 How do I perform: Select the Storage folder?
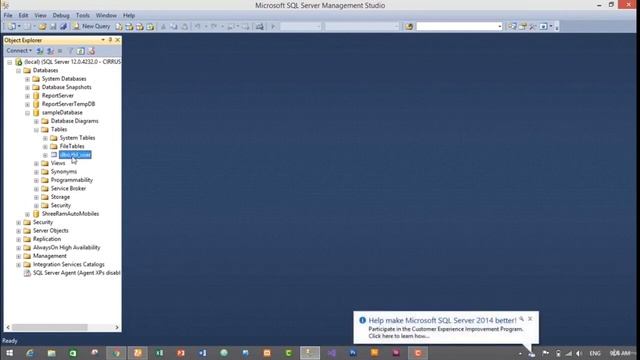click(60, 197)
